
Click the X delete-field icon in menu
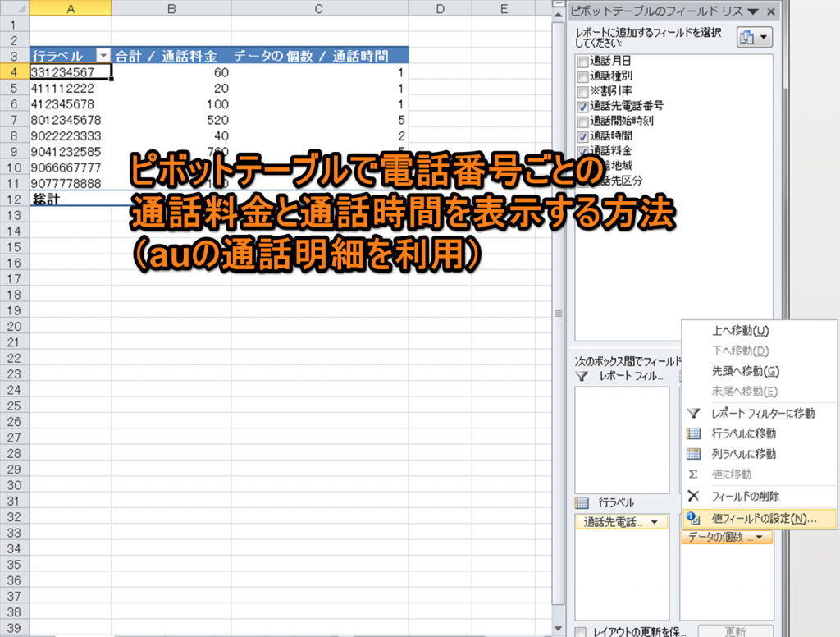point(694,496)
